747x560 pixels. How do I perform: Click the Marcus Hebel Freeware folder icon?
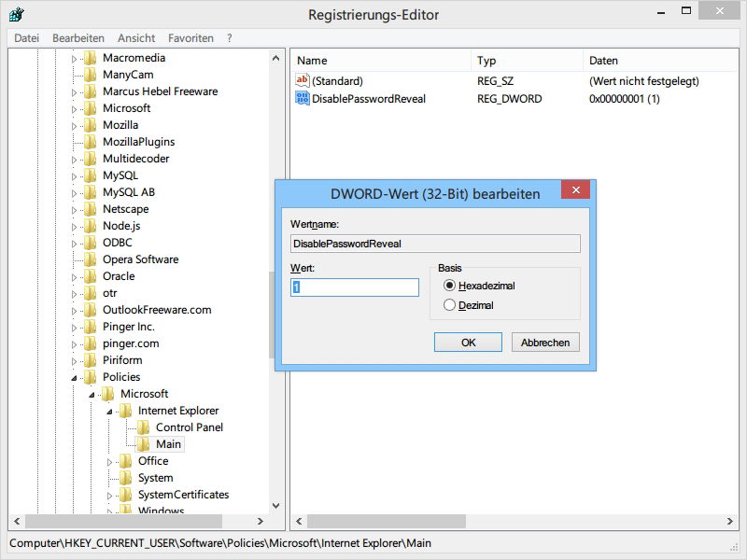tap(90, 91)
